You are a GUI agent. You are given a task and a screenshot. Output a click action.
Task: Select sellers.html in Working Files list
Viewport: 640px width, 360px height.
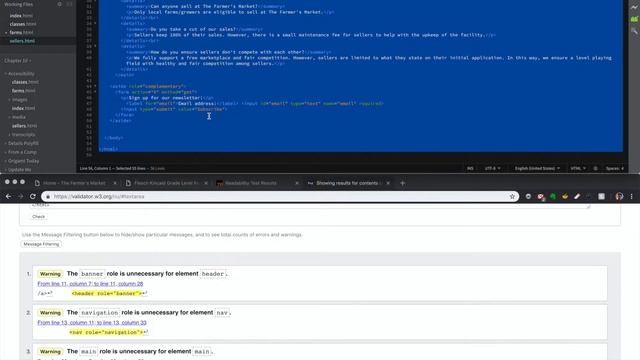pos(22,41)
